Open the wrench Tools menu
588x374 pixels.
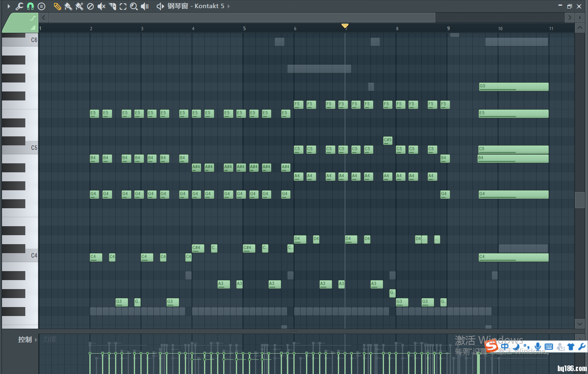[x=19, y=6]
